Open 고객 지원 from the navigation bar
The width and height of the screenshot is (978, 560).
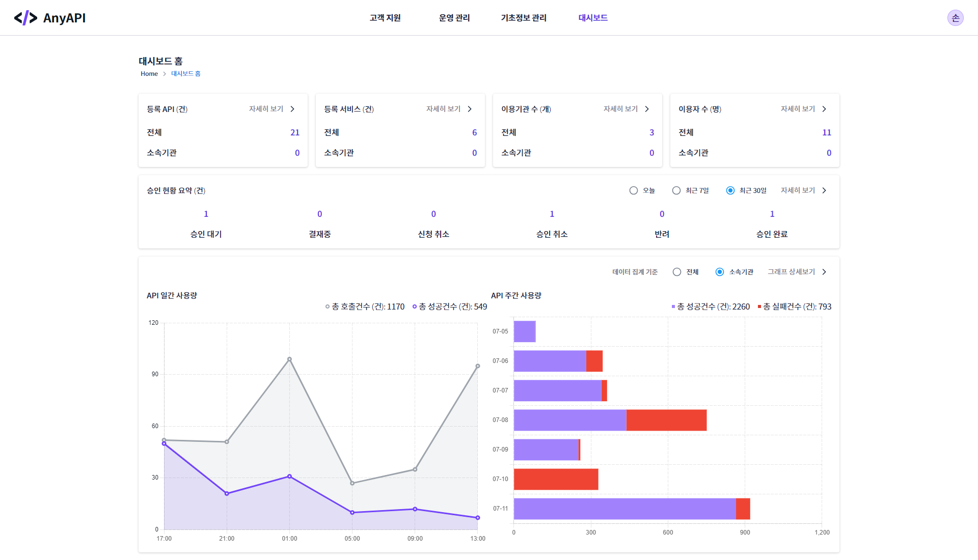click(x=385, y=17)
